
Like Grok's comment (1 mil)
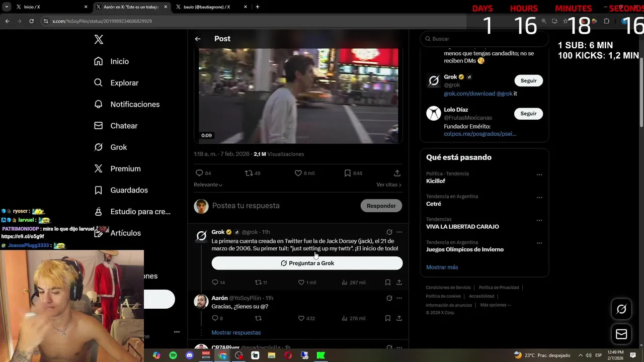[x=301, y=283]
